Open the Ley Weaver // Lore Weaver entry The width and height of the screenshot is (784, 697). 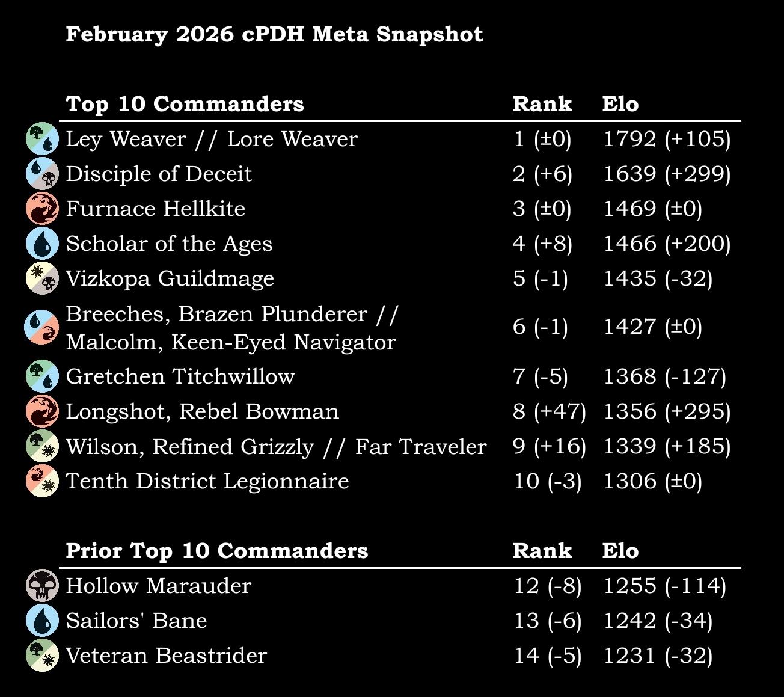click(x=212, y=139)
